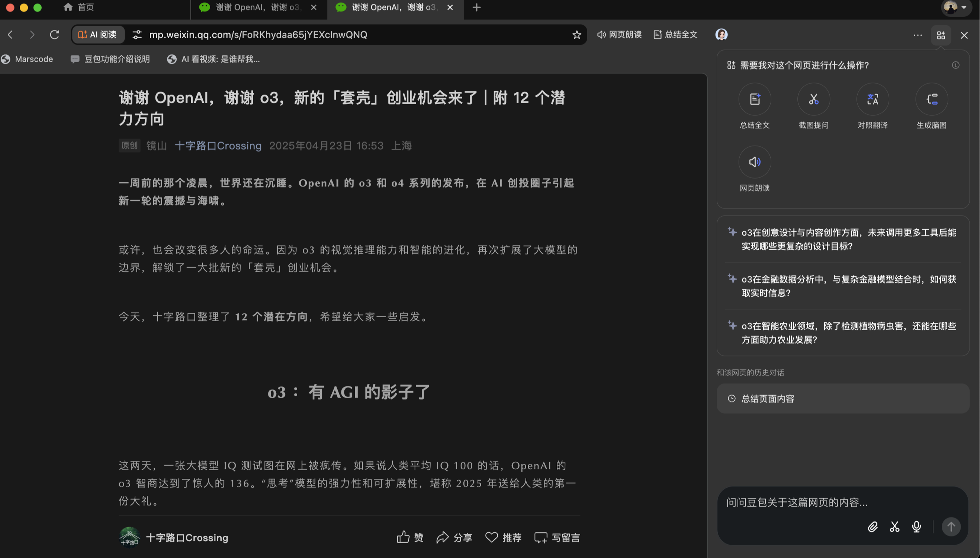
Task: Click the 生成脑图 skill icon
Action: pyautogui.click(x=931, y=99)
